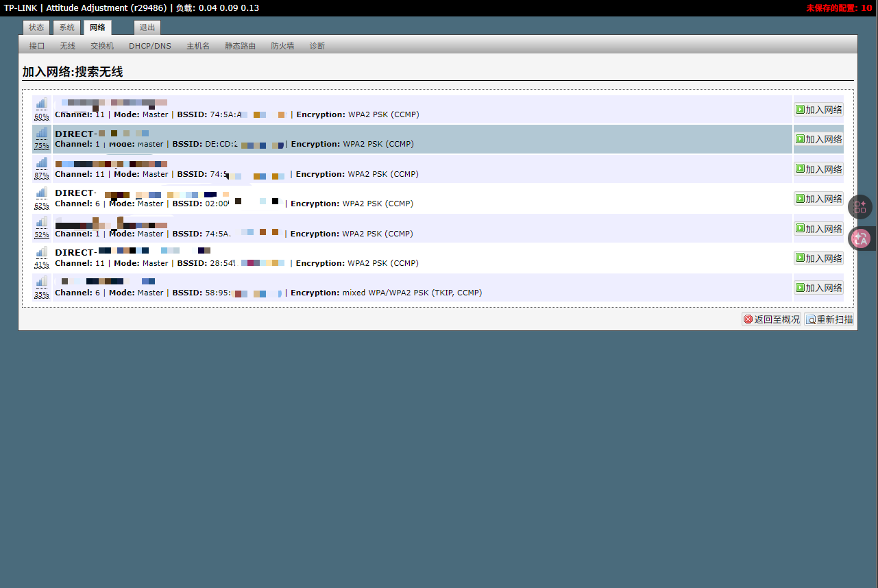This screenshot has width=878, height=588.
Task: Join the mixed WPA/WPA2 network
Action: click(818, 288)
